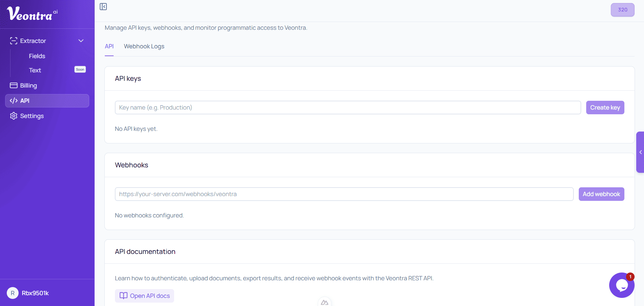Expand the right-edge side panel arrow

tap(640, 152)
